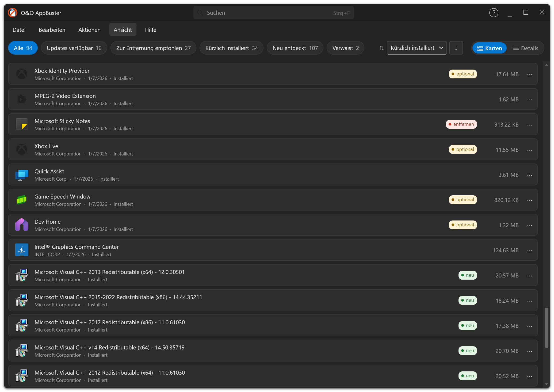Click the scrollbar up arrow

547,65
